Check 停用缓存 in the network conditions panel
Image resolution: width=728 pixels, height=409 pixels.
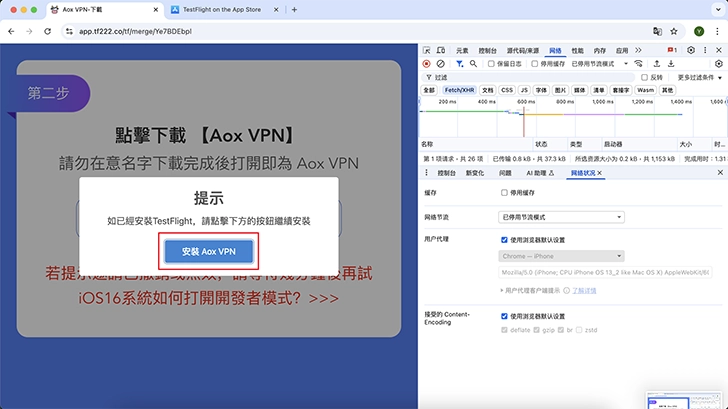[x=504, y=192]
